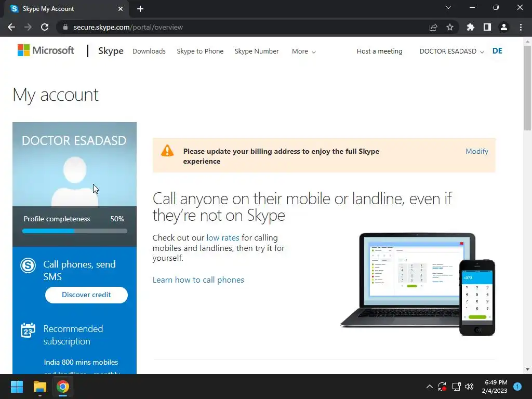Select the Skype My Account tab

tap(66, 9)
